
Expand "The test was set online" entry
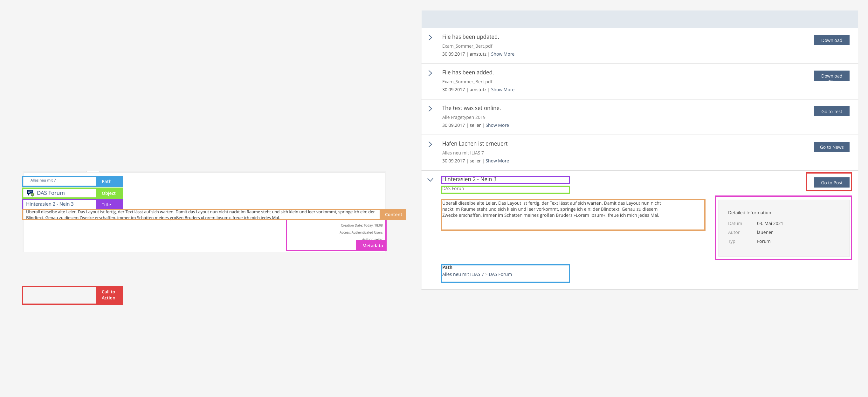click(430, 109)
